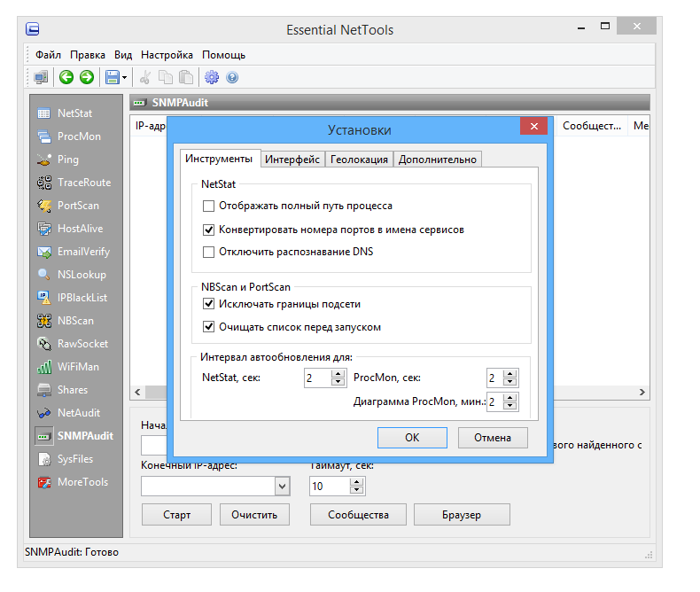Open the ProcMon tool in sidebar

pos(70,136)
